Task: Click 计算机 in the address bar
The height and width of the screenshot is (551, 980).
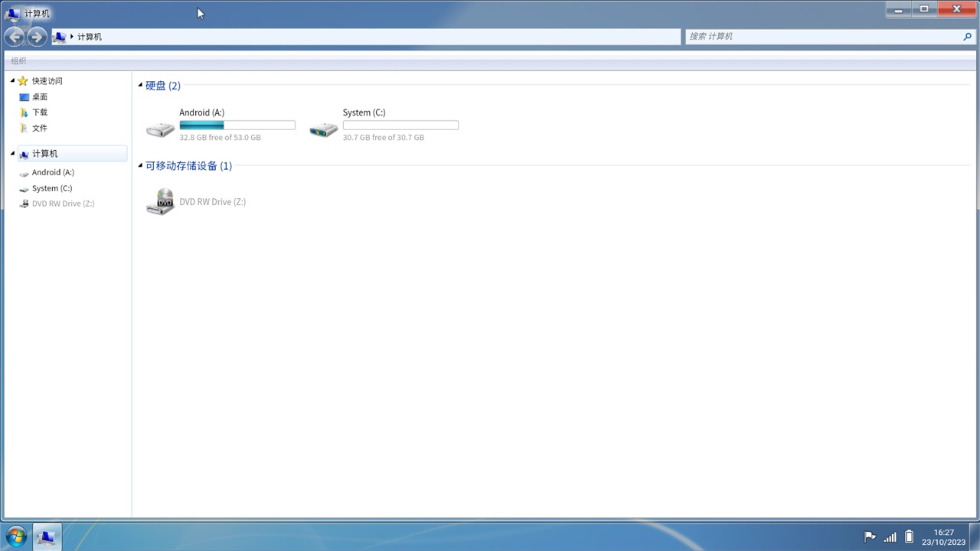Action: 90,37
